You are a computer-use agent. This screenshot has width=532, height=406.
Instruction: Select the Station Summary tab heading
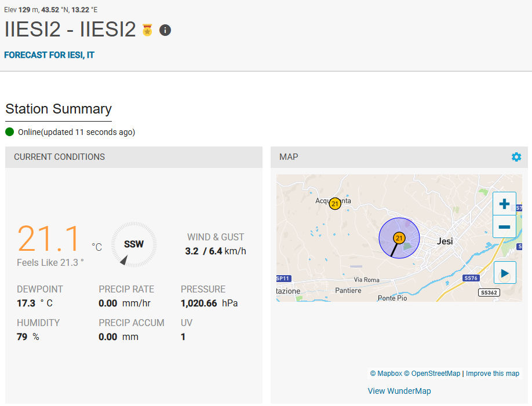tap(59, 109)
